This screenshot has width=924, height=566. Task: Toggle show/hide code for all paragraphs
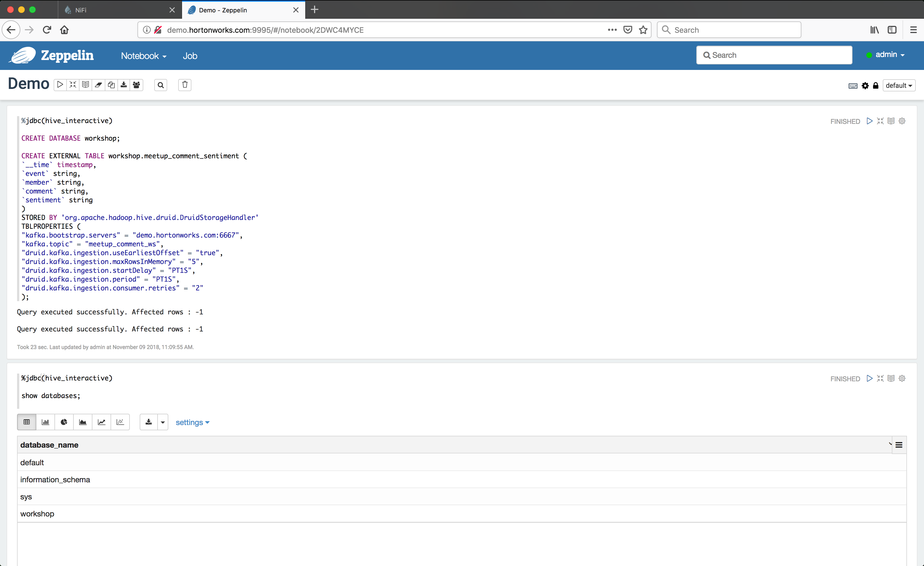[73, 85]
